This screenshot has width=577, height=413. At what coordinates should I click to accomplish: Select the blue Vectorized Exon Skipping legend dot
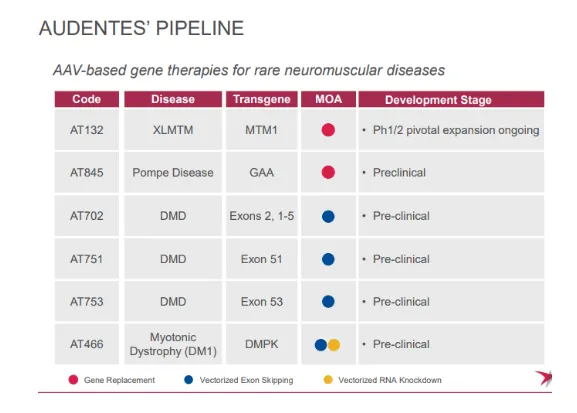(x=188, y=380)
